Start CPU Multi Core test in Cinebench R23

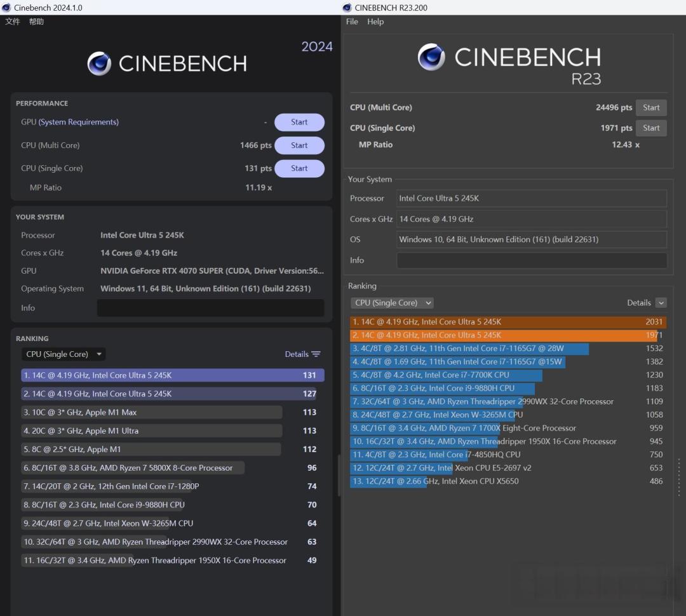651,107
